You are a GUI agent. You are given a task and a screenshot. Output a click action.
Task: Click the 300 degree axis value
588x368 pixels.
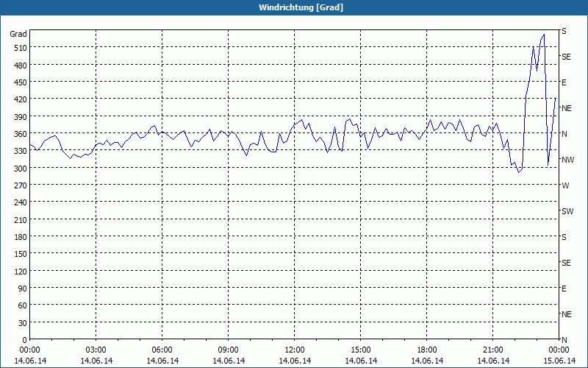(21, 169)
